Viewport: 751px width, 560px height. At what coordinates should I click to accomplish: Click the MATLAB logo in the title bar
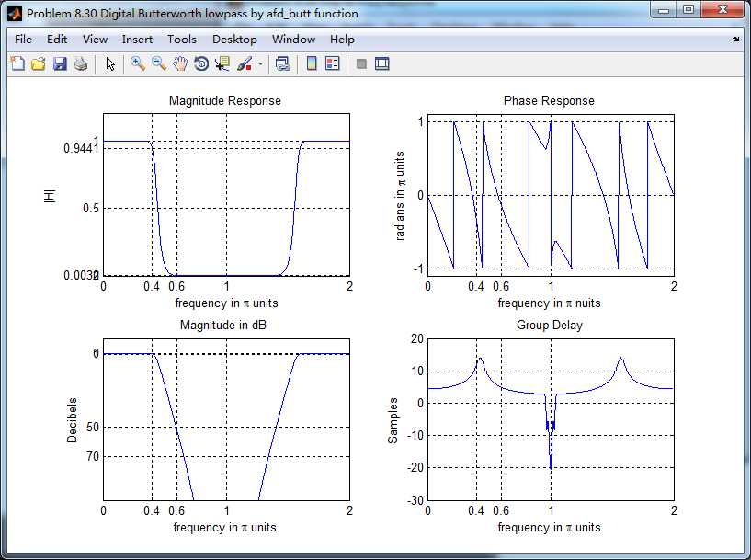(15, 14)
